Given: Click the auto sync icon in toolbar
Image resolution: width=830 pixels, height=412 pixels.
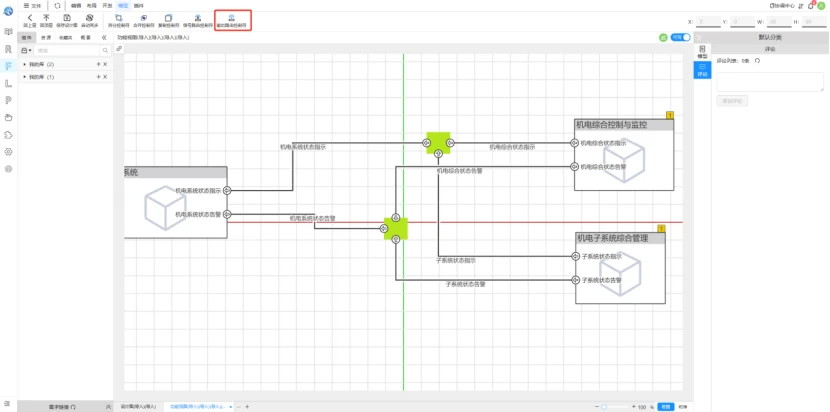Looking at the screenshot, I should pyautogui.click(x=89, y=18).
